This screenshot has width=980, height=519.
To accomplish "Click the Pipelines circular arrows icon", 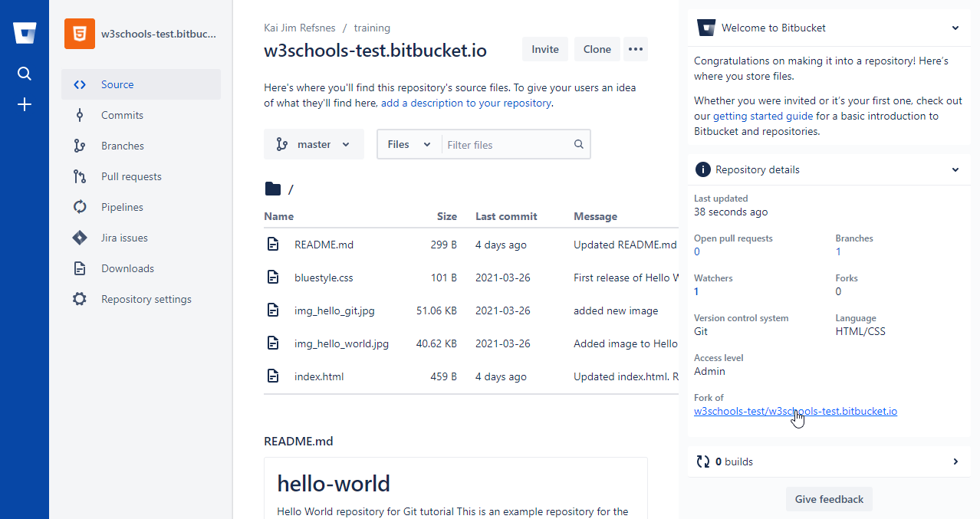I will [x=80, y=207].
